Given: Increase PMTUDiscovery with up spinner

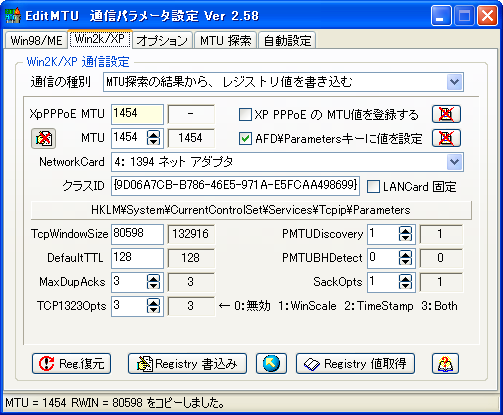Looking at the screenshot, I should pyautogui.click(x=405, y=230).
